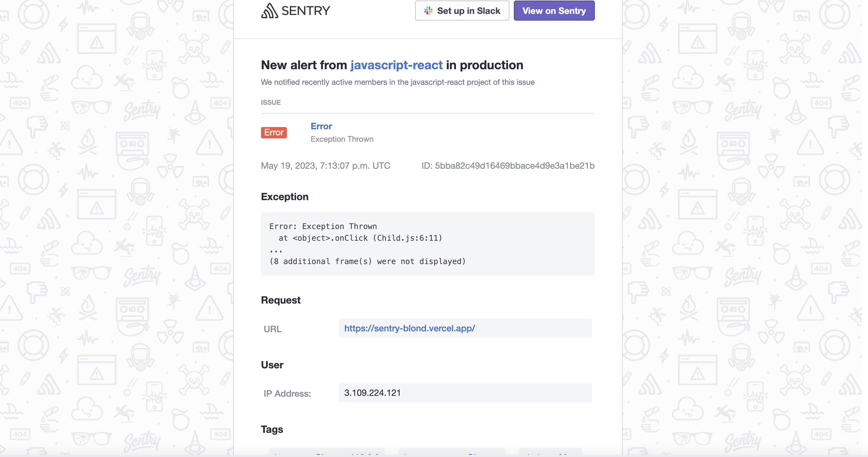Click the ISSUE section label
This screenshot has height=457, width=868.
[x=271, y=102]
